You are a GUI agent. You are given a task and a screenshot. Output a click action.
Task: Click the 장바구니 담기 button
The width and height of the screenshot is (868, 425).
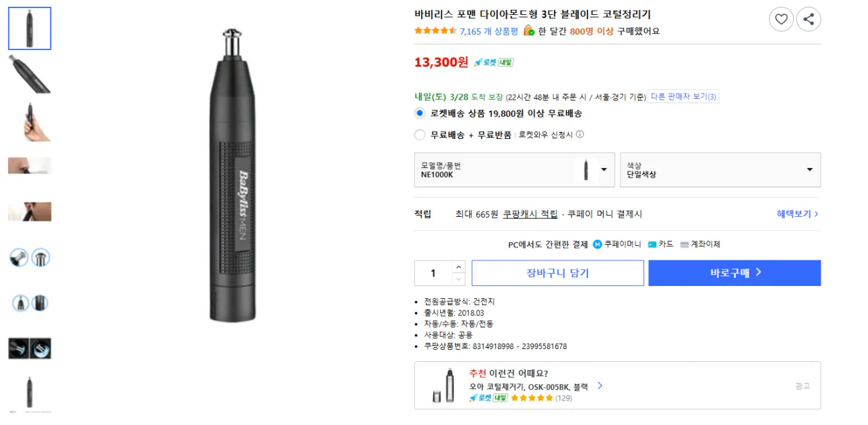click(557, 272)
